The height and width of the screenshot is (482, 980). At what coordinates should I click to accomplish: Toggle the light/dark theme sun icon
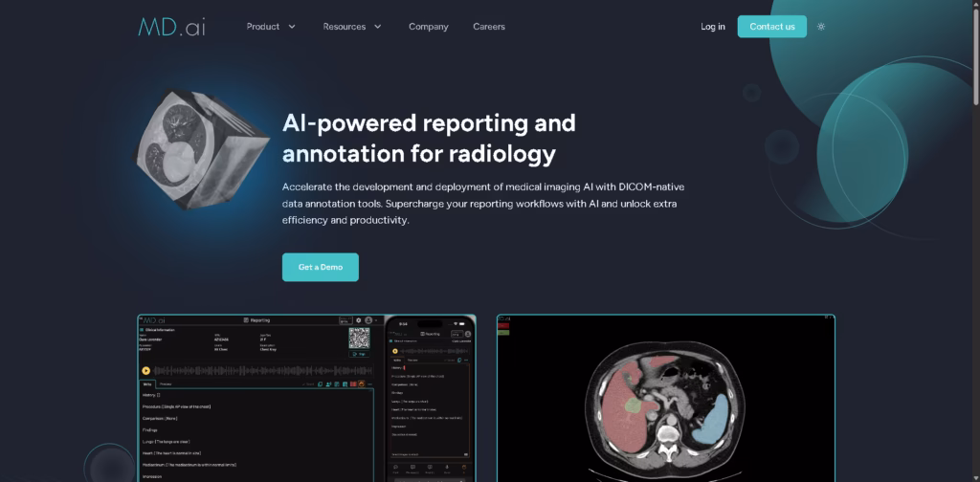pyautogui.click(x=821, y=27)
